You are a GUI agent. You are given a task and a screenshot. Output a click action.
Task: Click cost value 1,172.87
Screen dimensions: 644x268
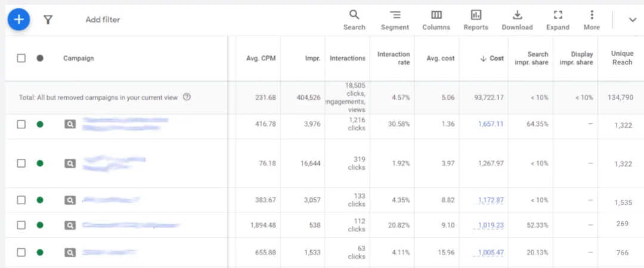tap(491, 200)
